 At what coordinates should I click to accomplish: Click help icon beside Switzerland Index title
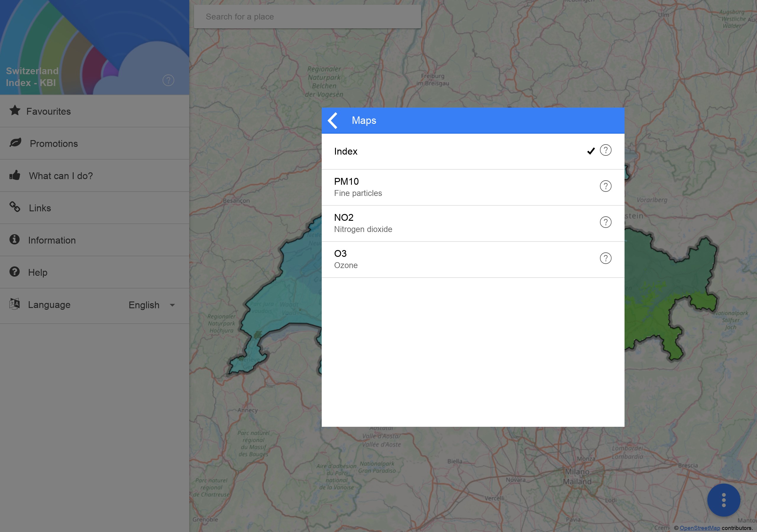coord(168,80)
